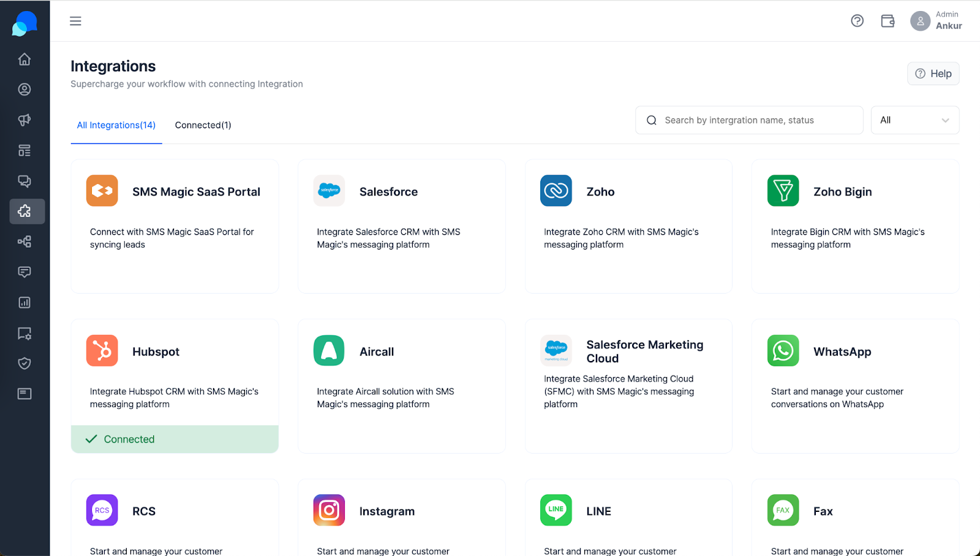Open the conversations chat bubbles sidebar icon
Viewport: 980px width, 556px height.
[x=24, y=181]
